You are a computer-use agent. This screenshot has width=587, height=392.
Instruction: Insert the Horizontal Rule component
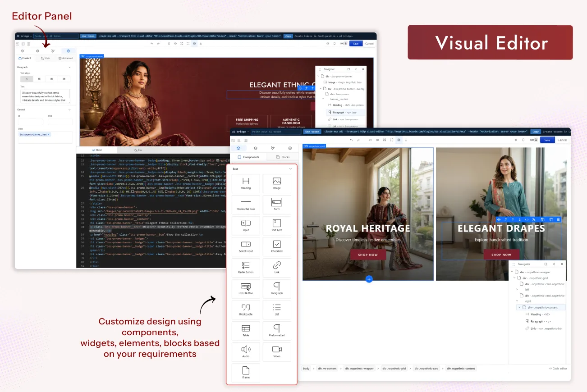pyautogui.click(x=246, y=205)
